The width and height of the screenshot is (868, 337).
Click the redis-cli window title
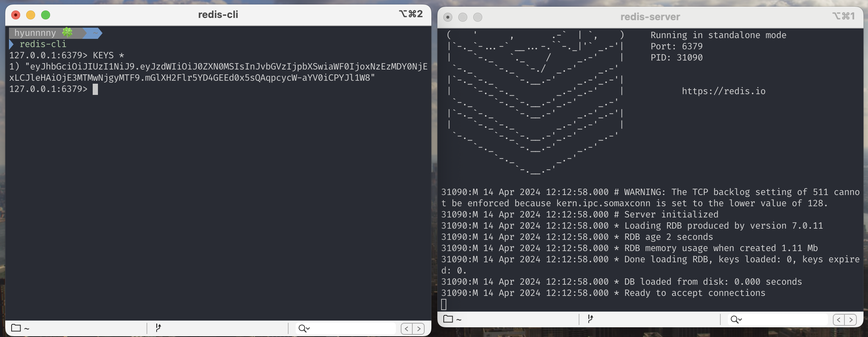pos(218,15)
